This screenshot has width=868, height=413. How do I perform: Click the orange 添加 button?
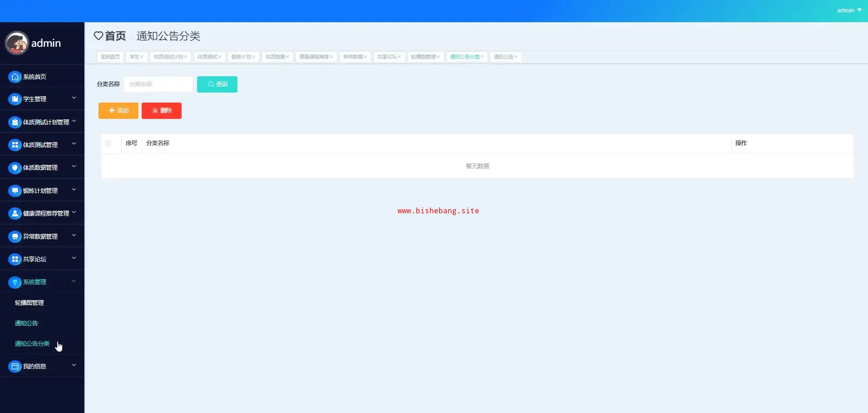click(118, 111)
